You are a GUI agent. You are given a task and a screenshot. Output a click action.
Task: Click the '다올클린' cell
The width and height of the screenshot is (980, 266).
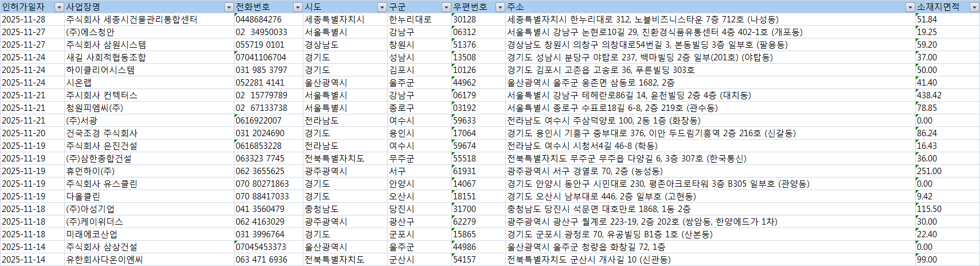149,196
